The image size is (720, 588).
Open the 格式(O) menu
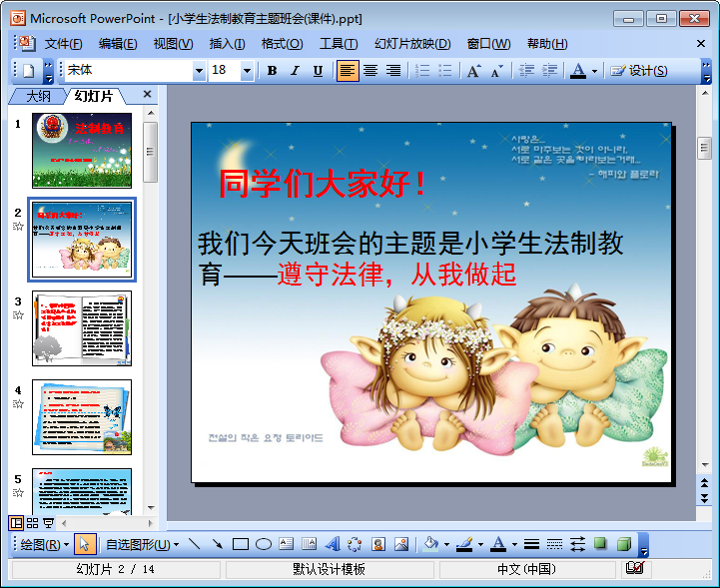[x=282, y=44]
